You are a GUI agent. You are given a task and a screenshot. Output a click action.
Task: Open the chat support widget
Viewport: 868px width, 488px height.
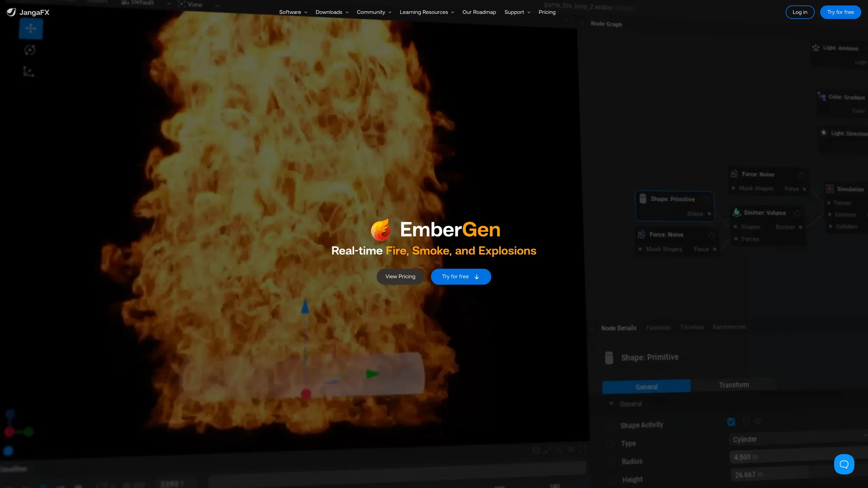tap(844, 464)
